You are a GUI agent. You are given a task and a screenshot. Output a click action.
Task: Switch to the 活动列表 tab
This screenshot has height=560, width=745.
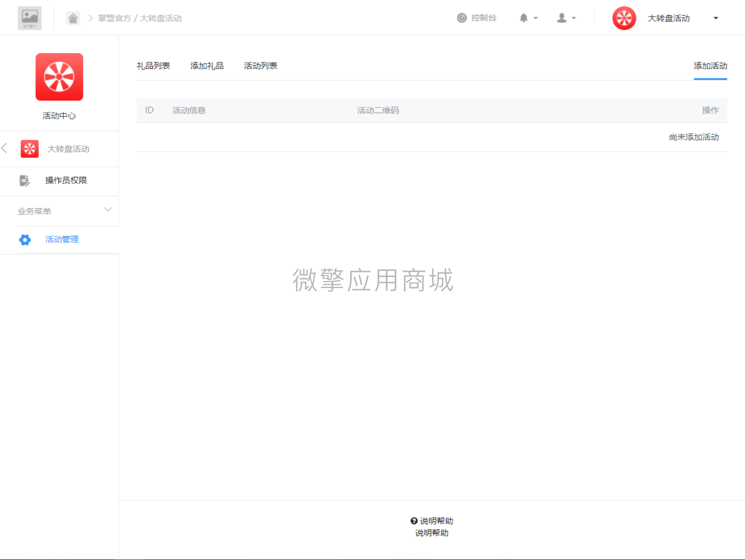pos(261,66)
